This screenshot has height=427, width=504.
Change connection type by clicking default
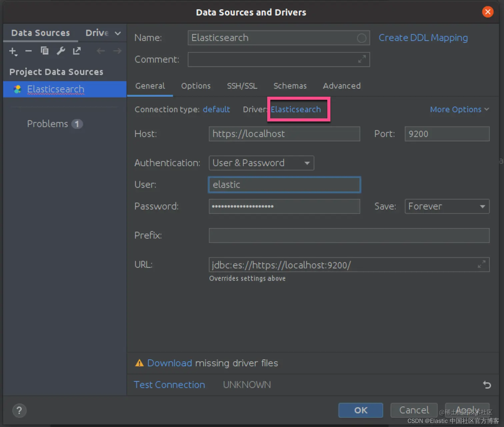coord(216,109)
